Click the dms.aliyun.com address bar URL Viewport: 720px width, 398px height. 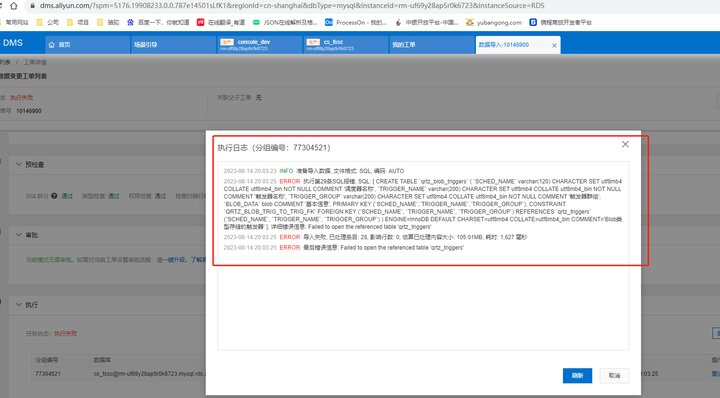tap(292, 6)
